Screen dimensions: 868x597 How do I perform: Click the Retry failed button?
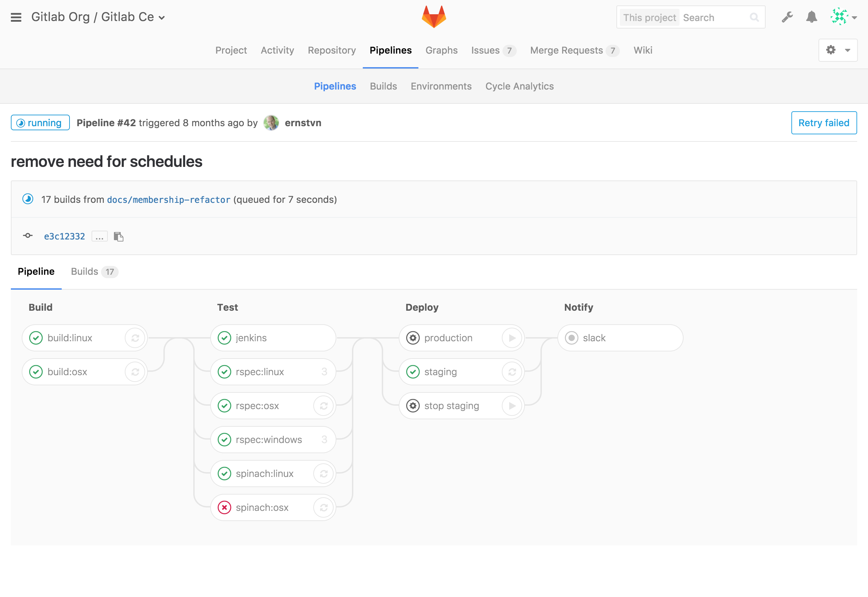[823, 123]
